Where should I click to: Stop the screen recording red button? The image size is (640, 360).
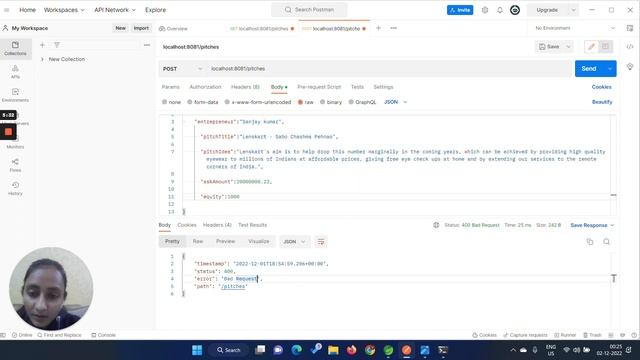[8, 132]
